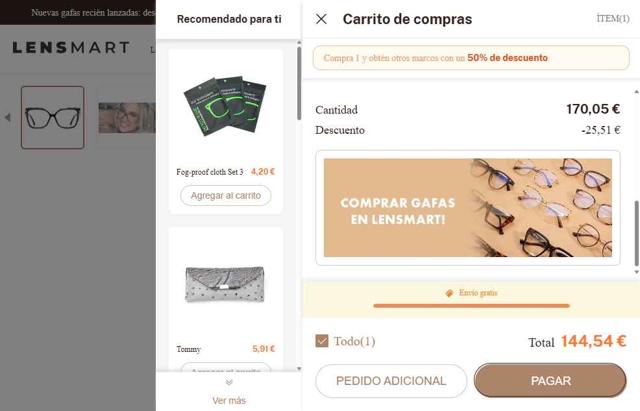
Task: Click the LENSMART logo
Action: (71, 48)
